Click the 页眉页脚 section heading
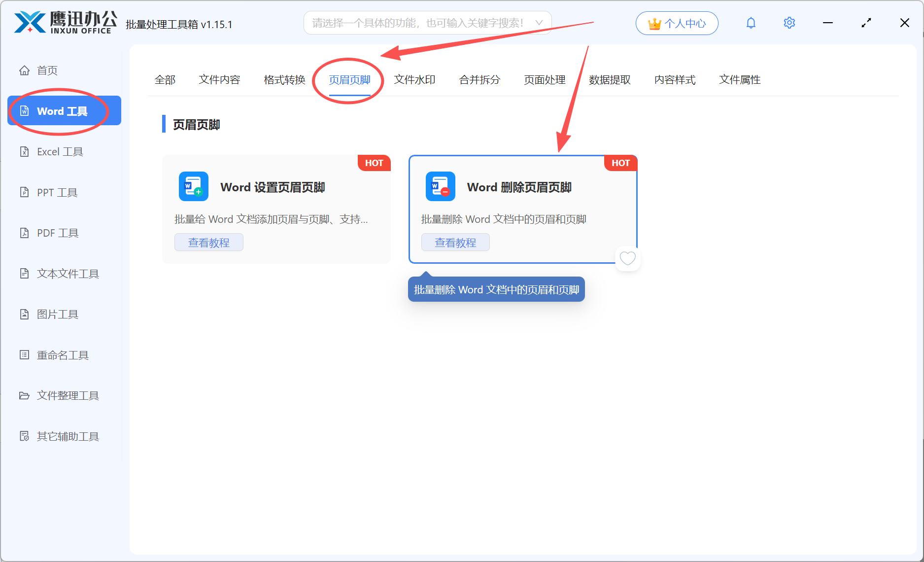Image resolution: width=924 pixels, height=562 pixels. 196,125
